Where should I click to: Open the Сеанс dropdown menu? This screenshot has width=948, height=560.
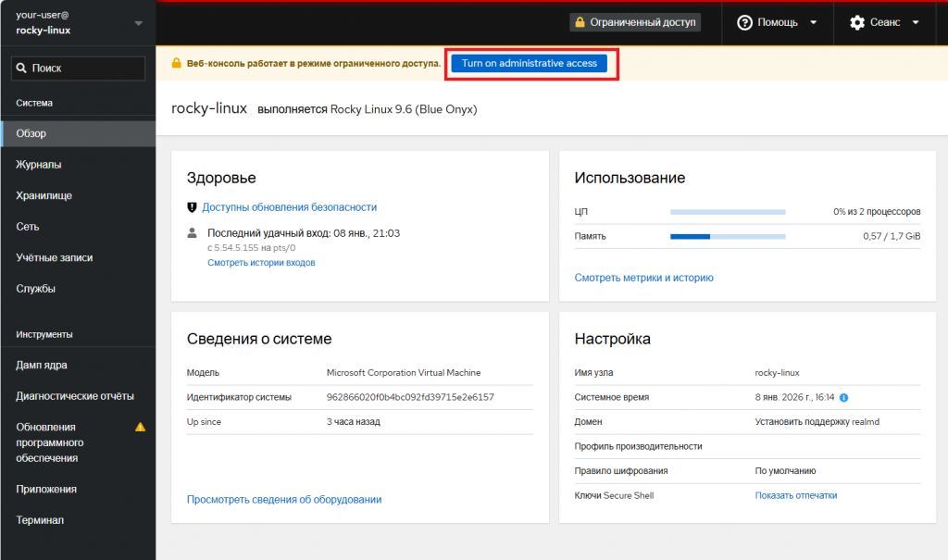tap(891, 23)
